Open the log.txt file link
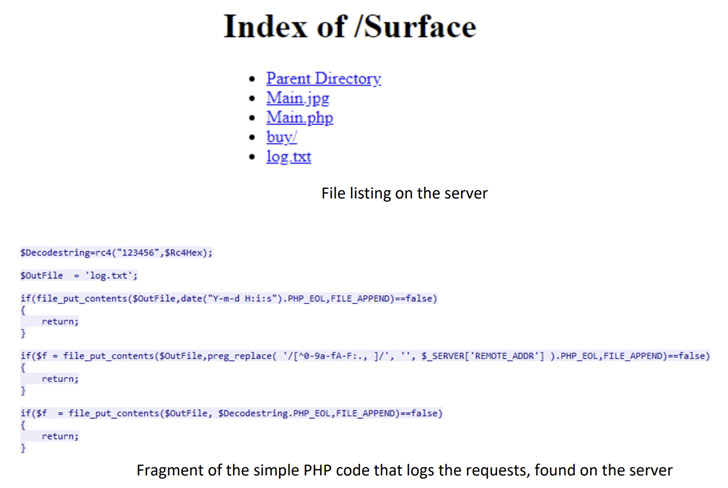This screenshot has height=488, width=728. [x=288, y=157]
